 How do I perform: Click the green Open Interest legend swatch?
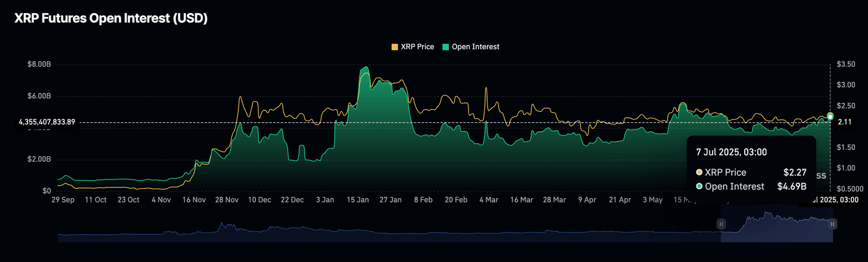[x=445, y=47]
